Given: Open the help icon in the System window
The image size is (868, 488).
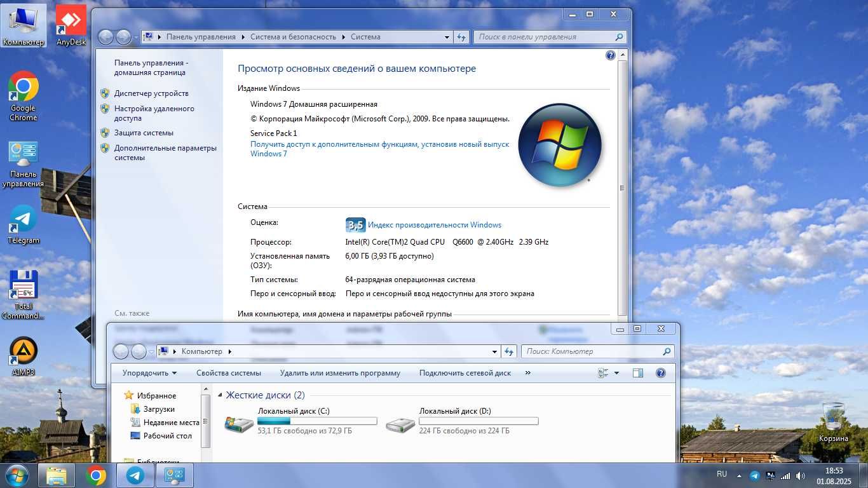Looking at the screenshot, I should click(x=611, y=55).
